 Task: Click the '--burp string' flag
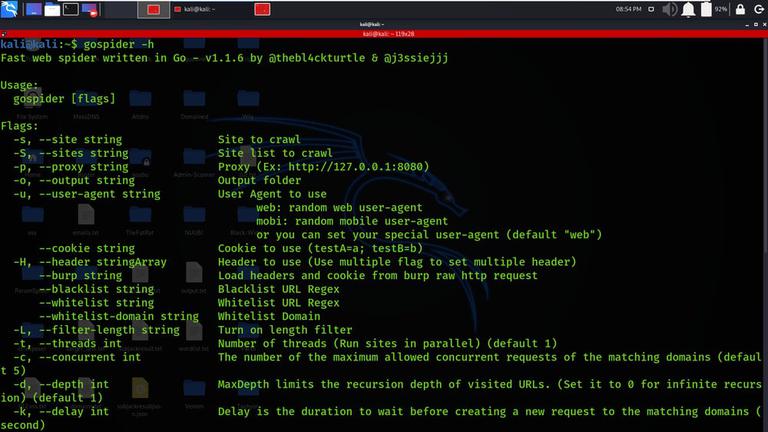pos(80,276)
